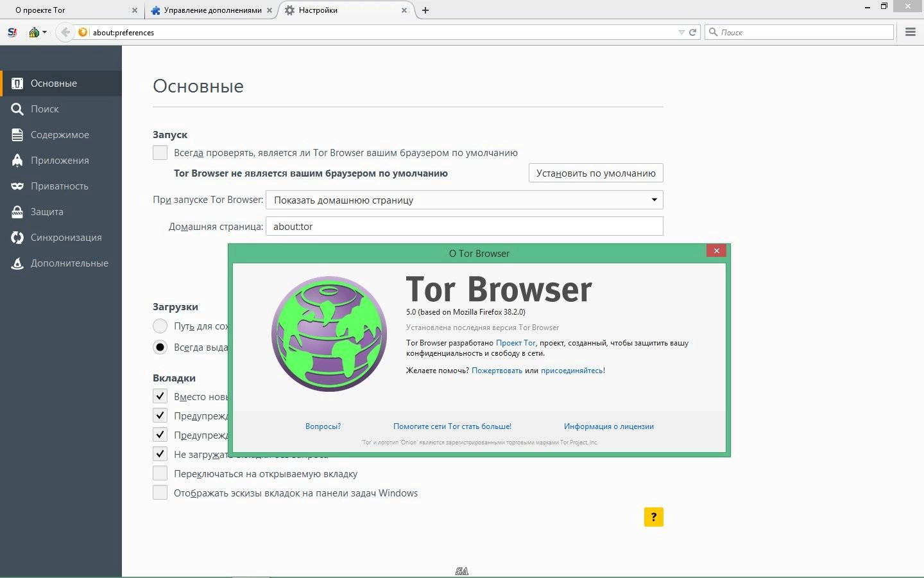
Task: Open 'Синхронизация' settings category
Action: [x=61, y=238]
